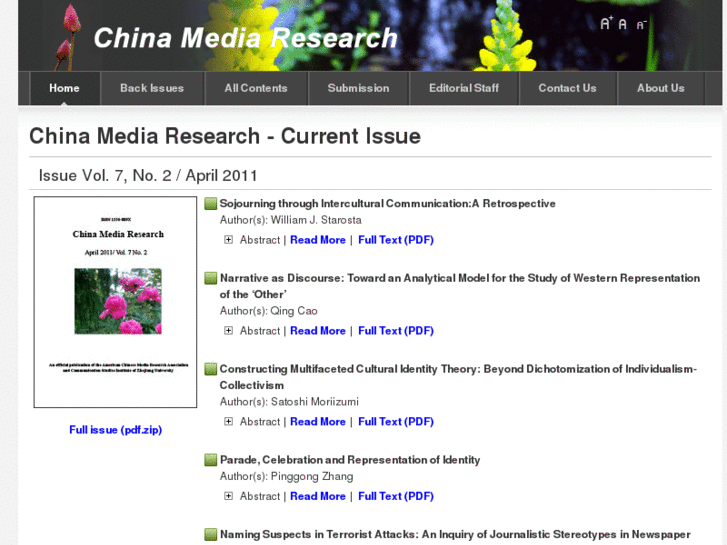
Task: Click the journal cover thumbnail image
Action: (115, 302)
